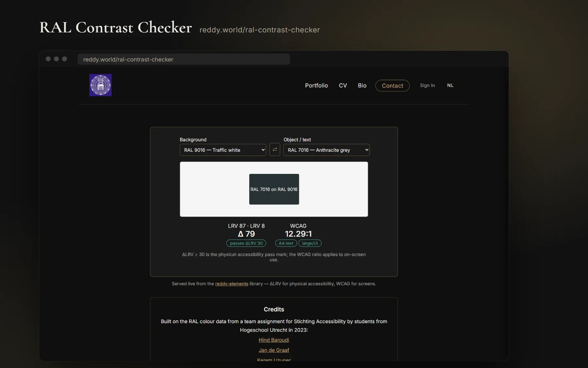Viewport: 588px width, 368px height.
Task: Click Sign In
Action: (427, 85)
